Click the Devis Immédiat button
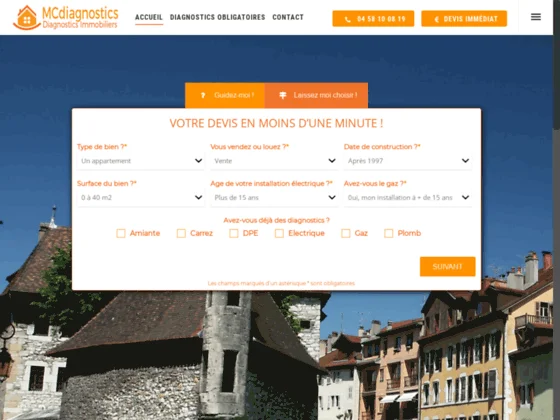This screenshot has width=560, height=420. (464, 19)
